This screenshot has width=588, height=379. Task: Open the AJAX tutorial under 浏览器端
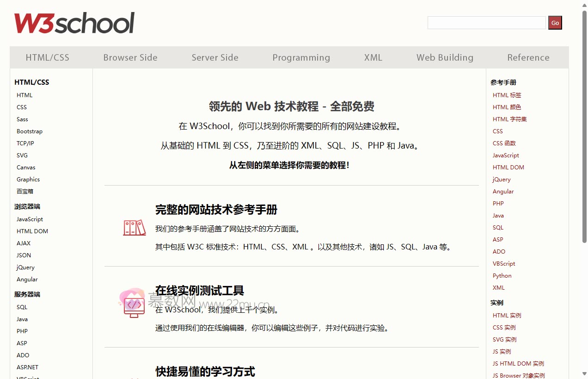(23, 243)
